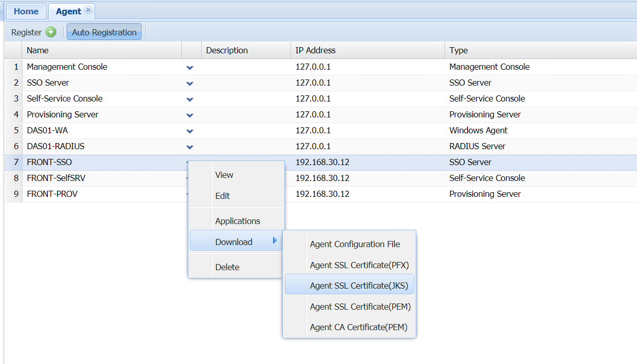The image size is (637, 364).
Task: Select Edit in the context menu
Action: 223,196
